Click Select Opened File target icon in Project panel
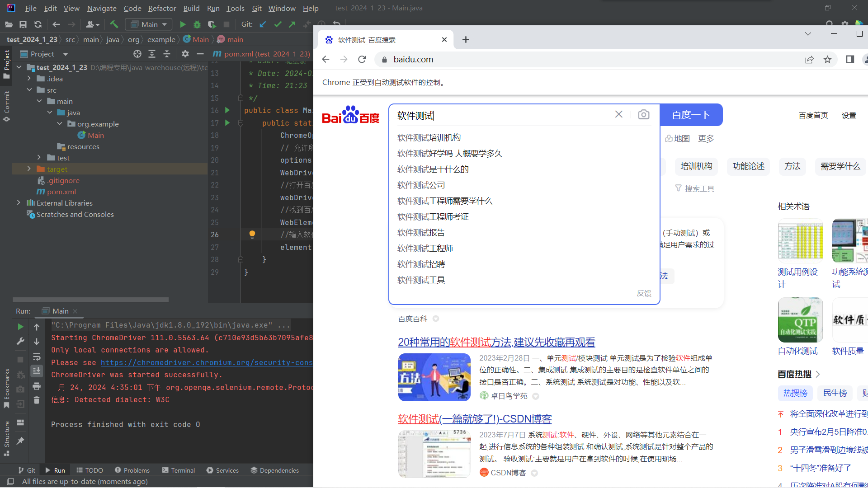The height and width of the screenshot is (488, 868). 137,54
